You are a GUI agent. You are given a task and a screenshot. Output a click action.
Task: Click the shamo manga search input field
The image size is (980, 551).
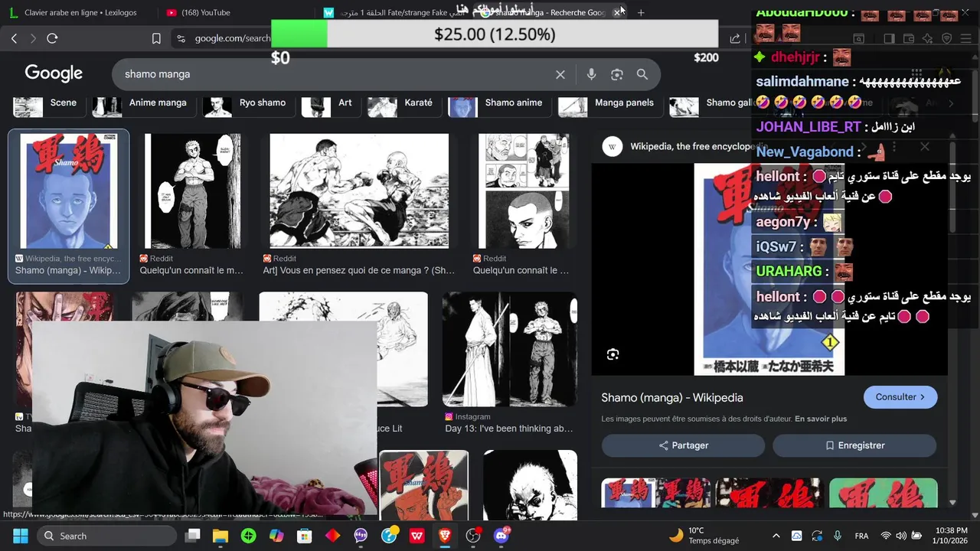tap(337, 74)
